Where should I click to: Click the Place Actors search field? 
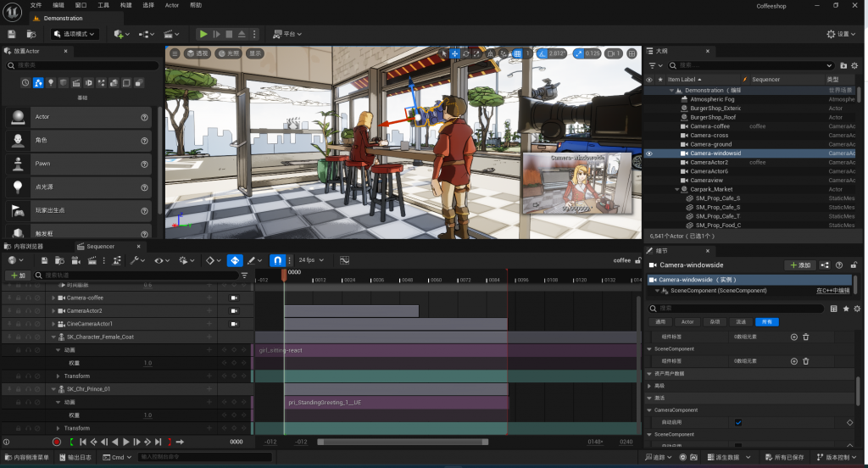pos(82,65)
